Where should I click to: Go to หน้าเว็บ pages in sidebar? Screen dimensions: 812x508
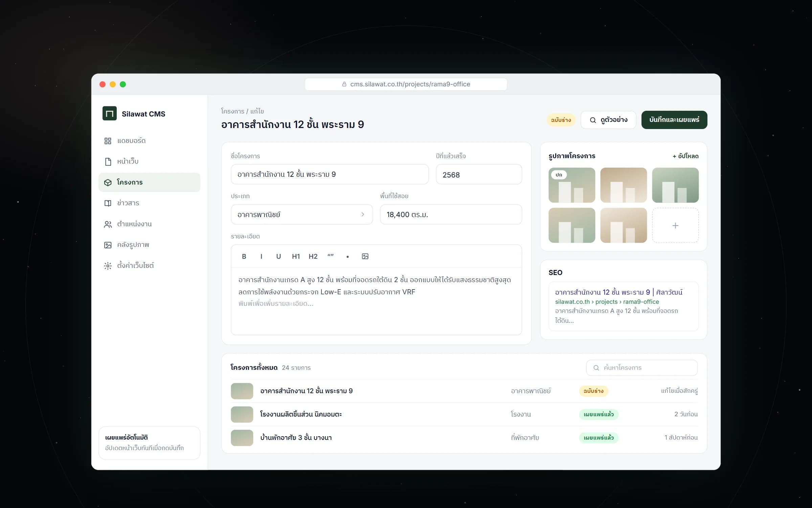coord(149,162)
